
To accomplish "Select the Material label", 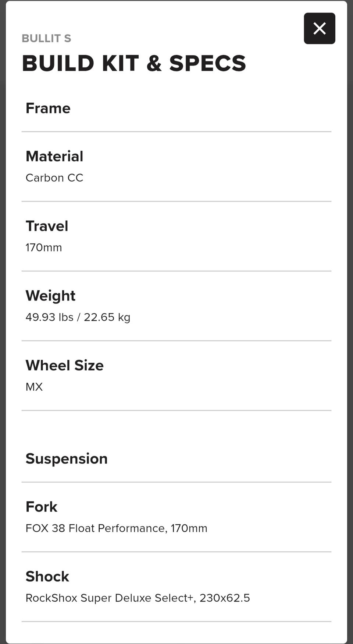I will click(x=54, y=156).
